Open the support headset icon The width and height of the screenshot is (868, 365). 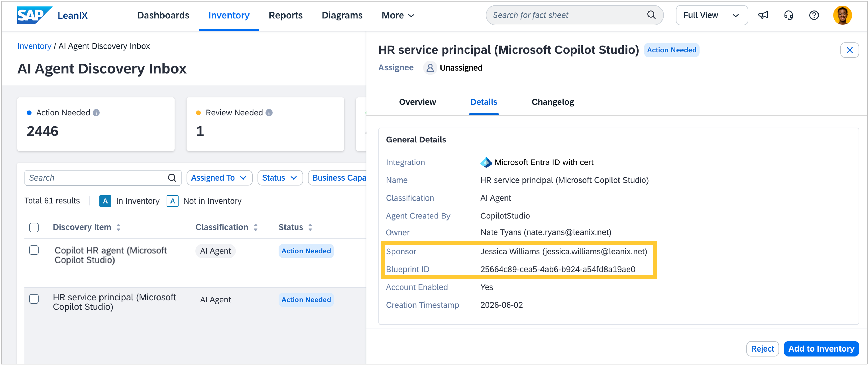[x=788, y=15]
